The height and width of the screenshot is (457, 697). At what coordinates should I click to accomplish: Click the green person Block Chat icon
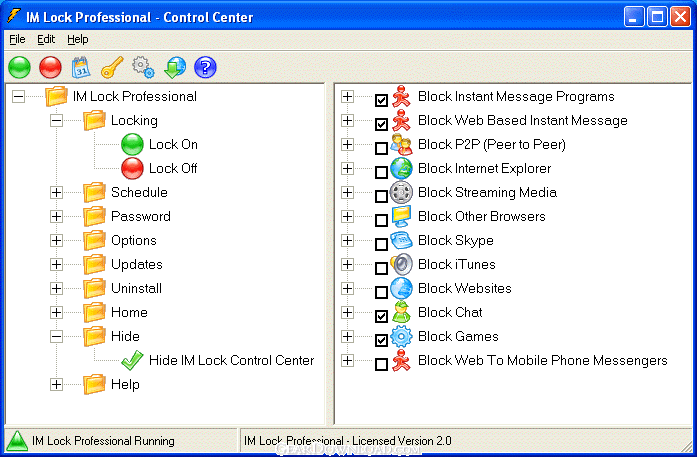tap(401, 313)
